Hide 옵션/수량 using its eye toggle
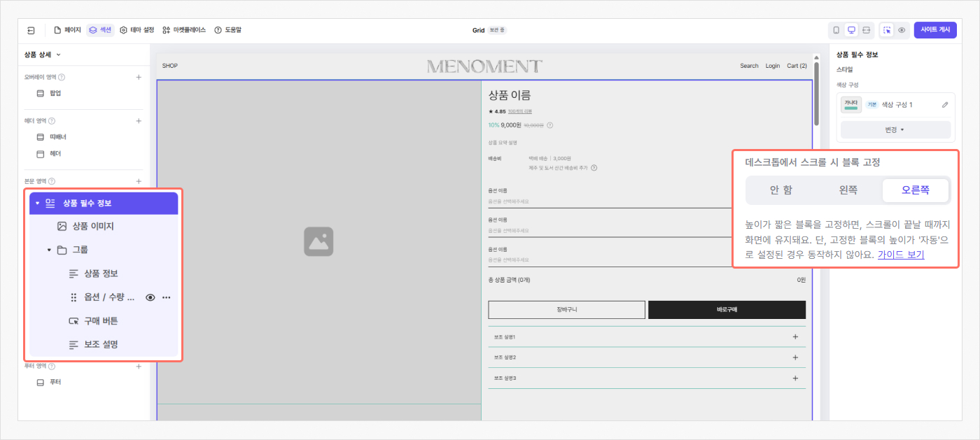This screenshot has height=440, width=980. 150,297
